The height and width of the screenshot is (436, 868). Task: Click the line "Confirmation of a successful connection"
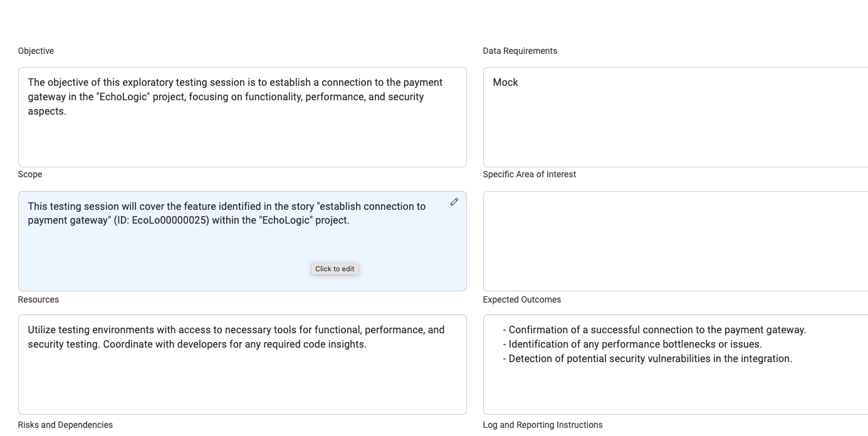pos(654,330)
